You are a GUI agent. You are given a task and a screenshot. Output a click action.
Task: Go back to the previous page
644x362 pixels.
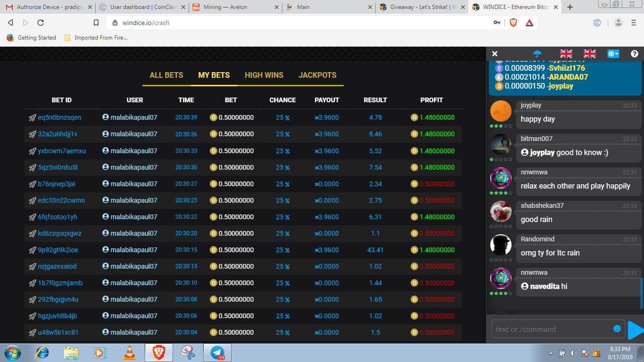[x=10, y=23]
